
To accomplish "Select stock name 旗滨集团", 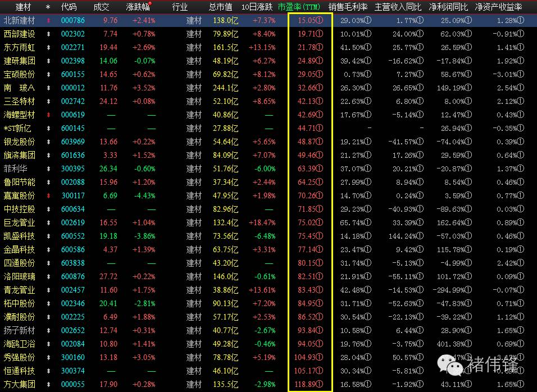I will (x=20, y=156).
